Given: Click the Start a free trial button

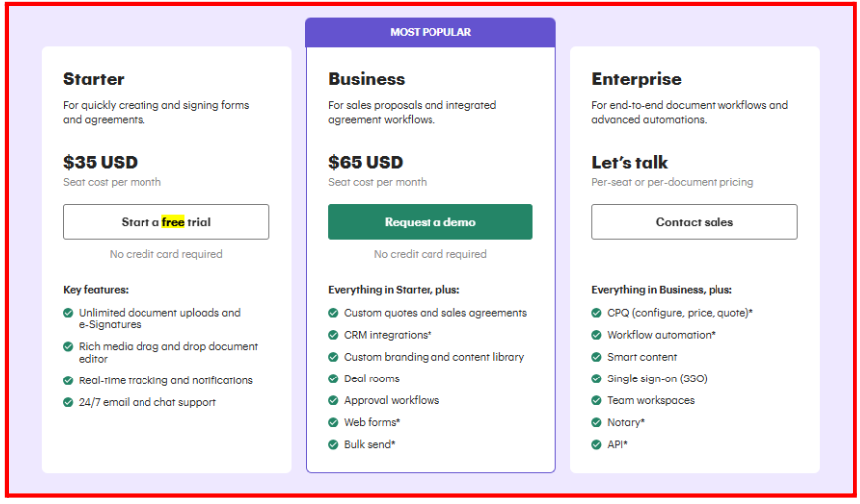Looking at the screenshot, I should [x=165, y=222].
